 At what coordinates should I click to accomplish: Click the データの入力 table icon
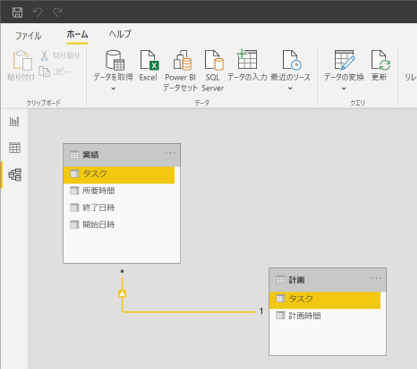[247, 59]
